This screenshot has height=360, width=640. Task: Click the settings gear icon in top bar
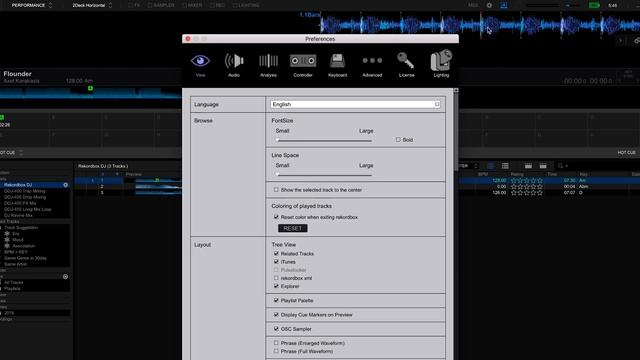tap(489, 5)
